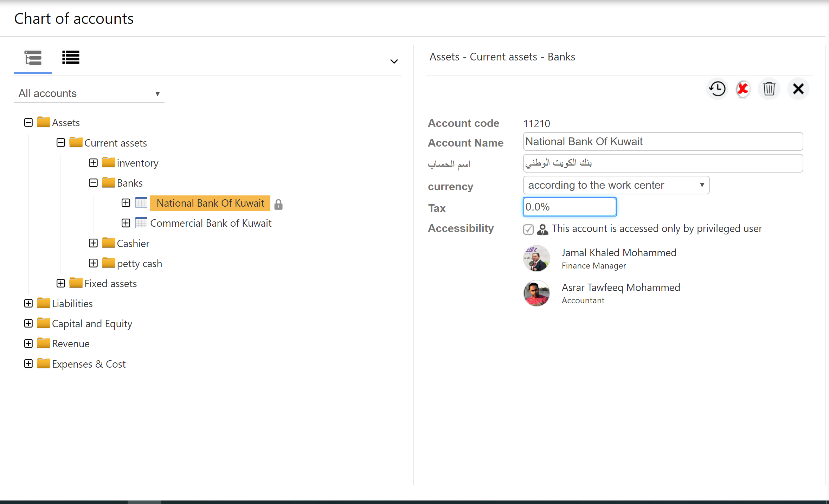The image size is (829, 504).
Task: Select the petty cash folder icon
Action: [x=108, y=263]
